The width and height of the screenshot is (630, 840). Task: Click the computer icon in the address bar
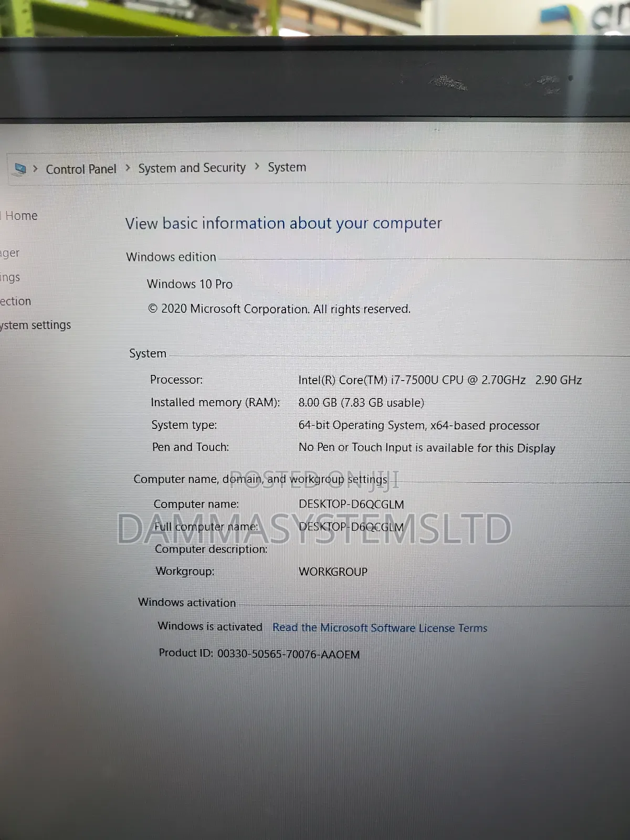click(20, 169)
